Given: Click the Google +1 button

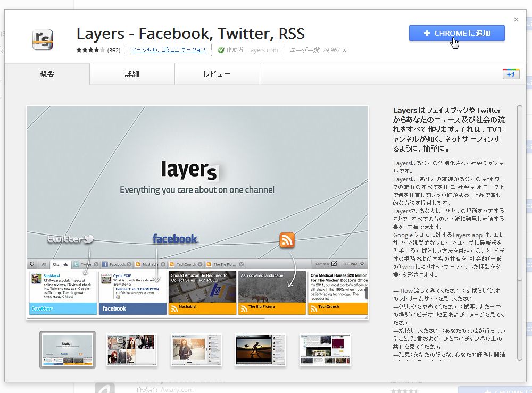Looking at the screenshot, I should click(x=511, y=74).
